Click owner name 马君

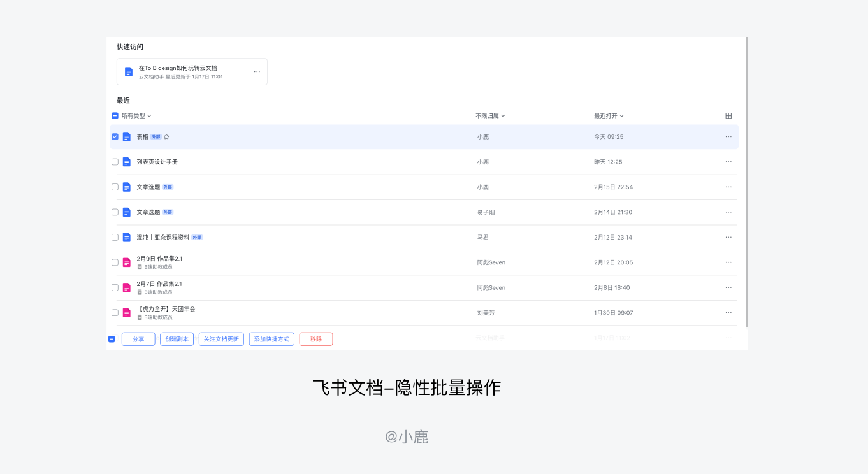483,238
